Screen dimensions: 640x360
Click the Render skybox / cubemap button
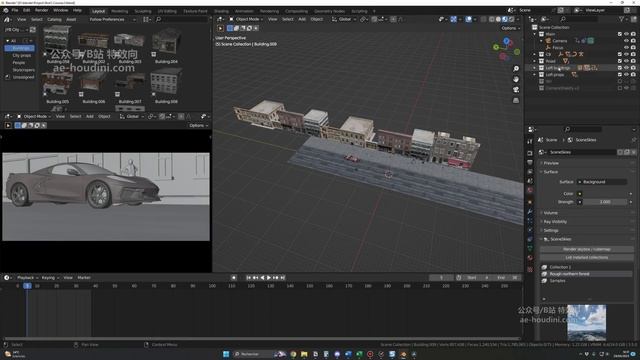click(x=587, y=249)
